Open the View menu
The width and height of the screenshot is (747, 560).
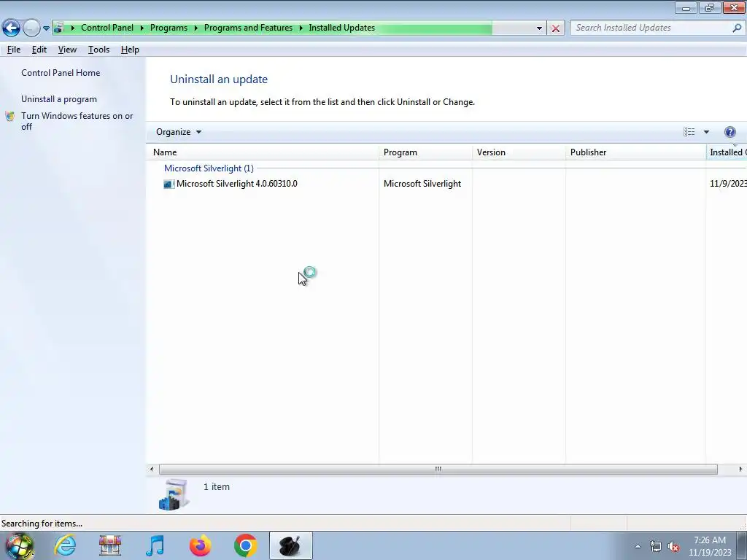67,50
